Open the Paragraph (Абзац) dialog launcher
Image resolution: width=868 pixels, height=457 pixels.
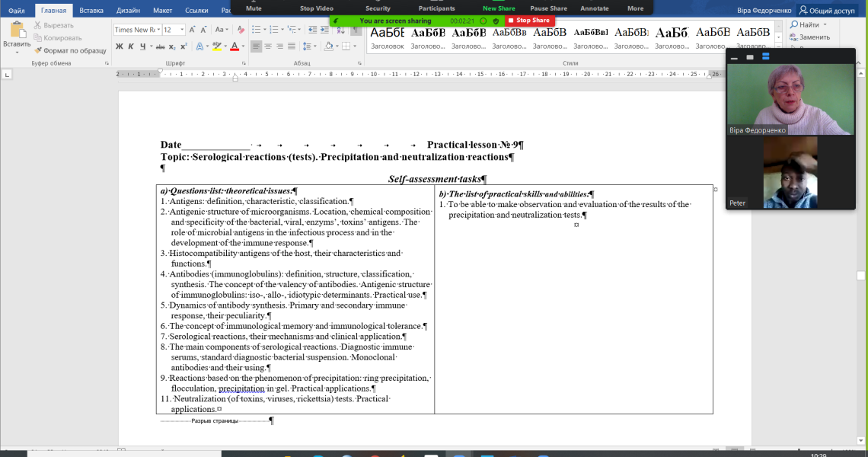click(359, 63)
